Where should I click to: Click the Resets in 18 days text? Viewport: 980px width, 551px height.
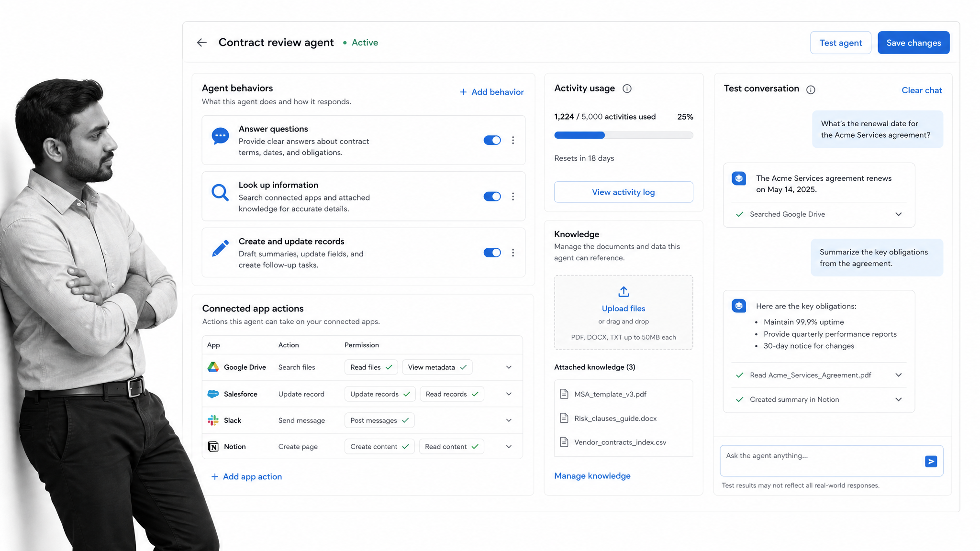tap(584, 158)
